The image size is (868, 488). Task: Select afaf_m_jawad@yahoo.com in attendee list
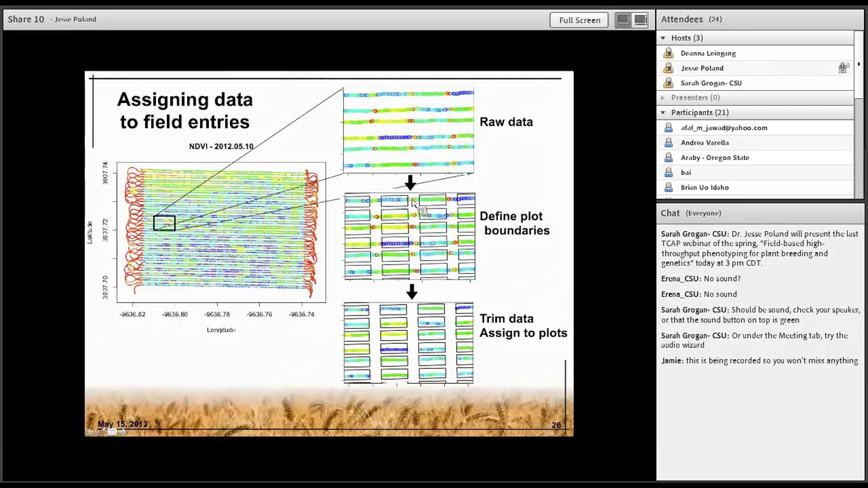pos(724,128)
